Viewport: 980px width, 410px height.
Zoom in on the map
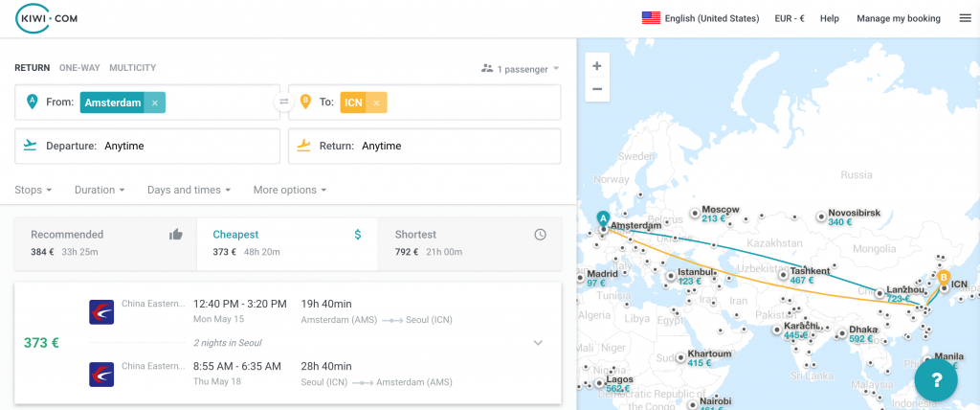(597, 66)
